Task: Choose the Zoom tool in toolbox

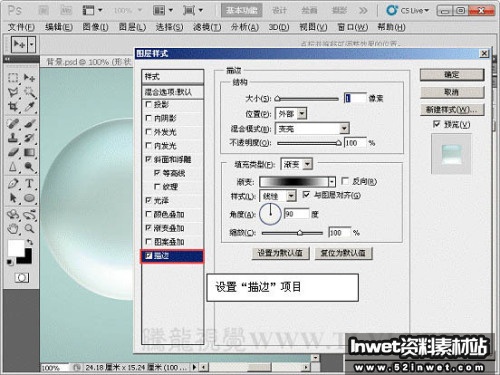Action: [x=29, y=229]
